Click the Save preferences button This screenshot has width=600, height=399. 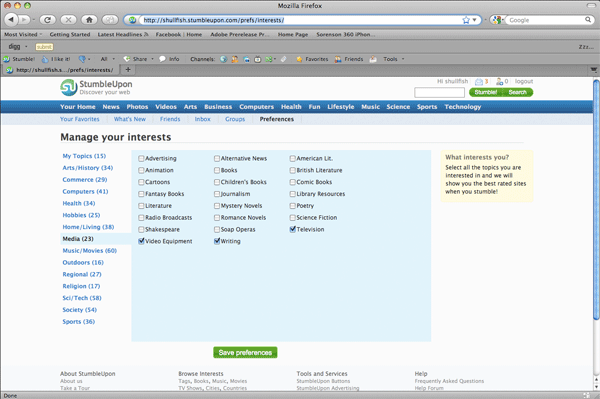point(245,352)
